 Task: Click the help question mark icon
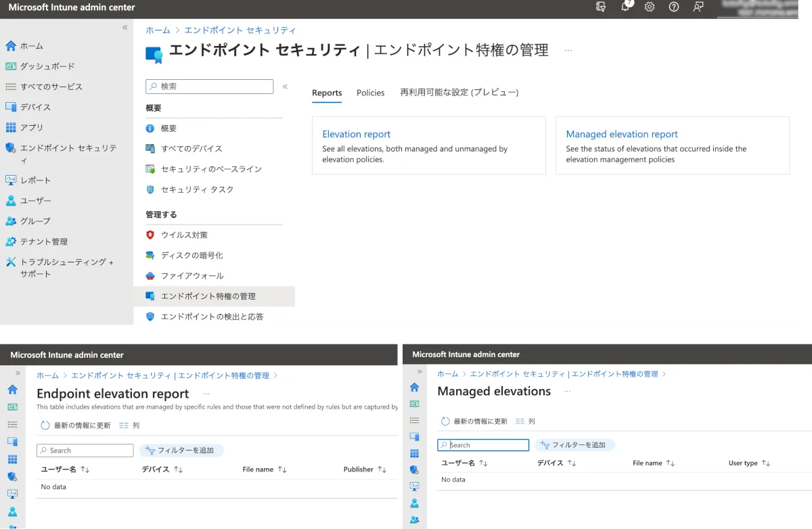click(673, 7)
